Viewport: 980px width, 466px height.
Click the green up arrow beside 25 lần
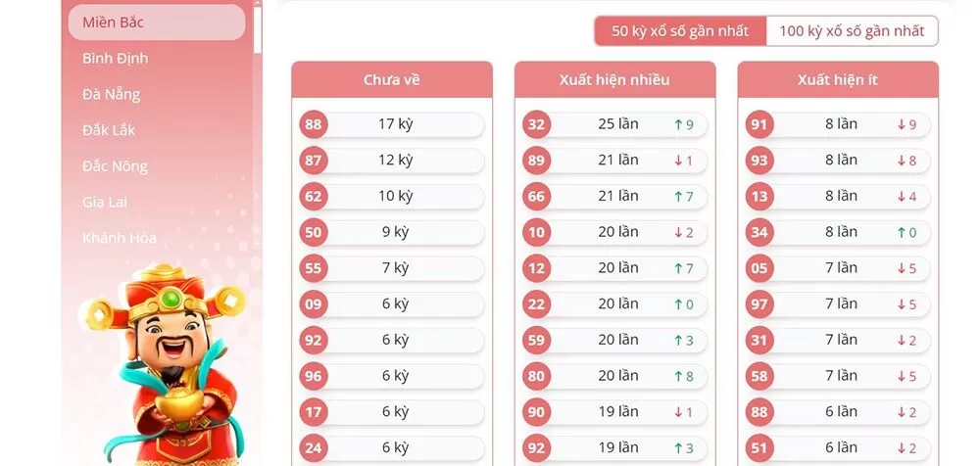tap(677, 124)
